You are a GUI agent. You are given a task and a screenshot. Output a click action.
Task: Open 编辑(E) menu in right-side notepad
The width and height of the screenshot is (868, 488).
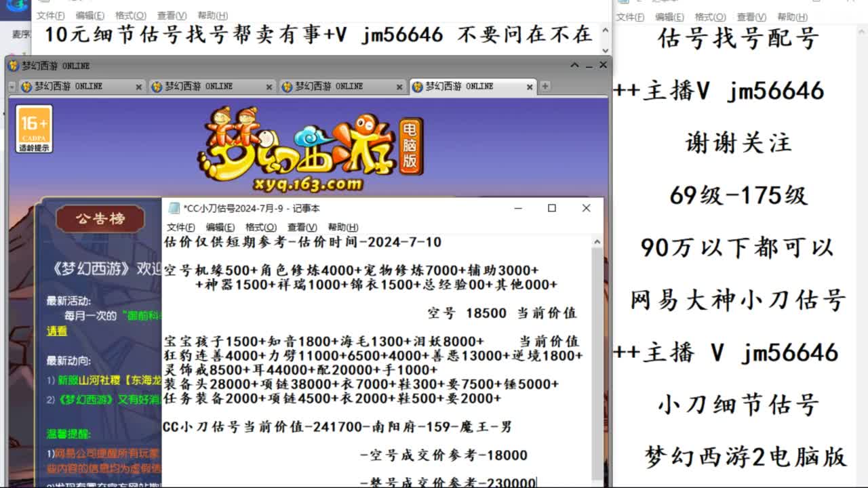point(670,17)
